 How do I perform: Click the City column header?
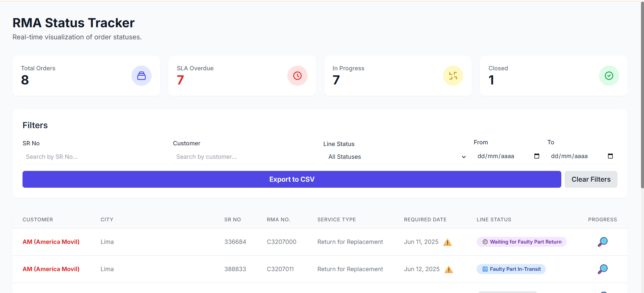(x=107, y=220)
